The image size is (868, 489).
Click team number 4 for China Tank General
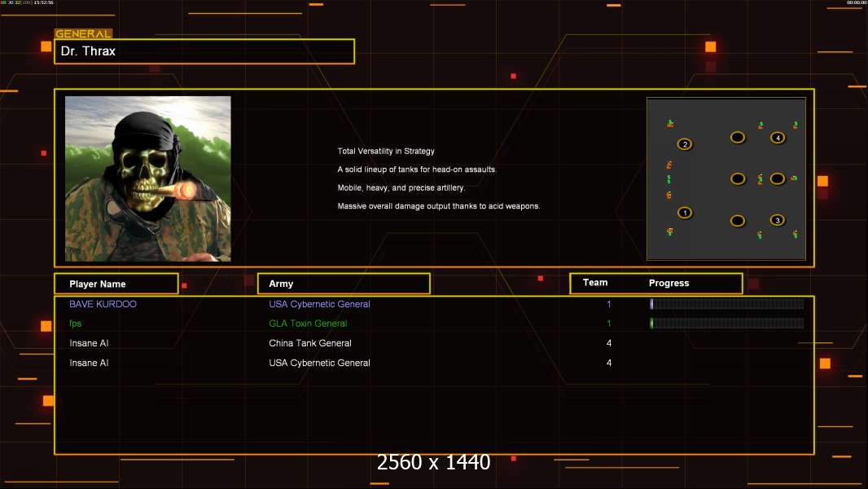(609, 343)
